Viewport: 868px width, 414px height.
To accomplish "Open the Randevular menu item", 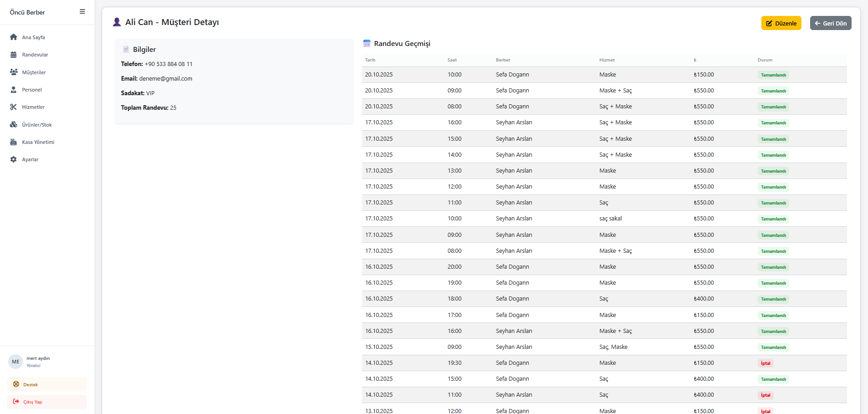I will coord(35,55).
